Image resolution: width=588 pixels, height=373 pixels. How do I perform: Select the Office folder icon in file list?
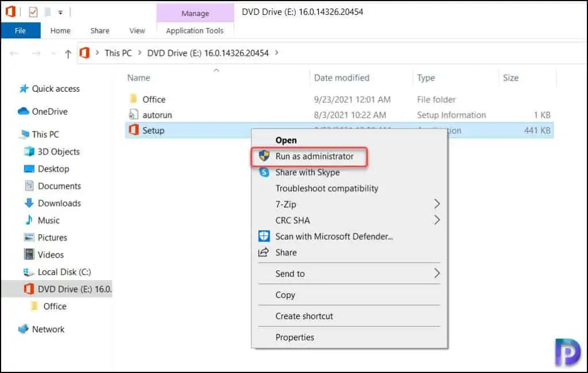click(133, 99)
